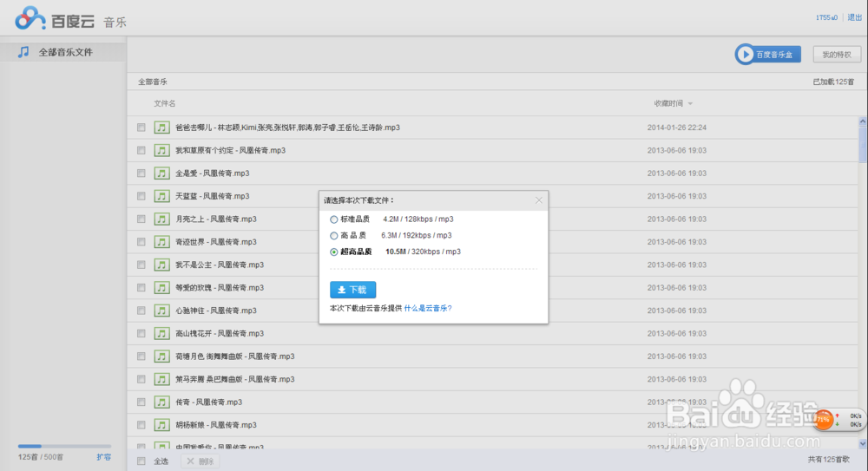Check the box for 天蓝蓝 song
The image size is (868, 471).
pyautogui.click(x=141, y=196)
